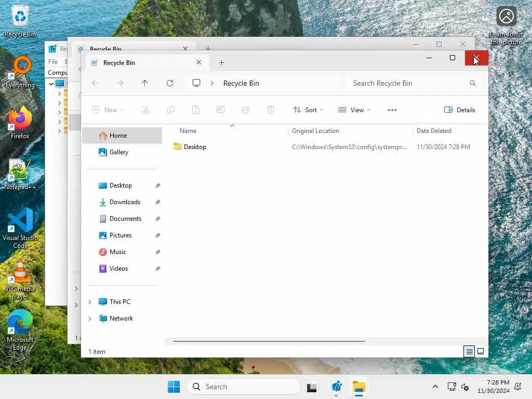Click the Share toolbar icon
Screen dimensions: 532x399
tap(246, 110)
